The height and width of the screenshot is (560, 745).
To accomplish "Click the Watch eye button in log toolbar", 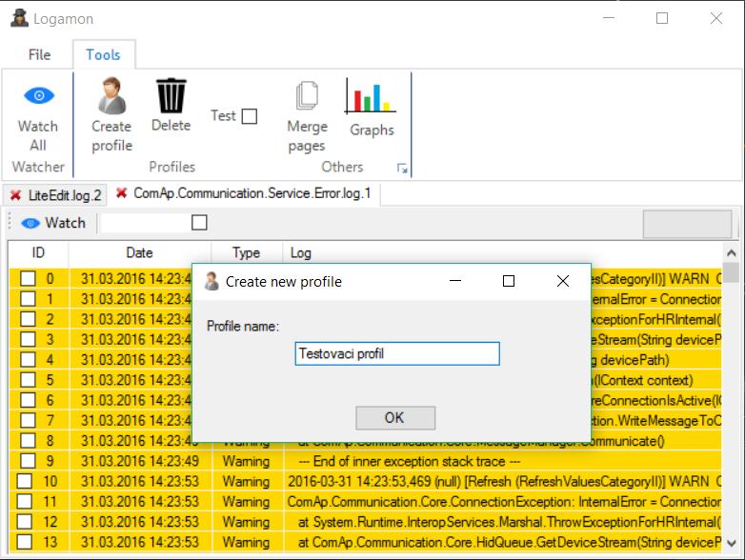I will [53, 223].
